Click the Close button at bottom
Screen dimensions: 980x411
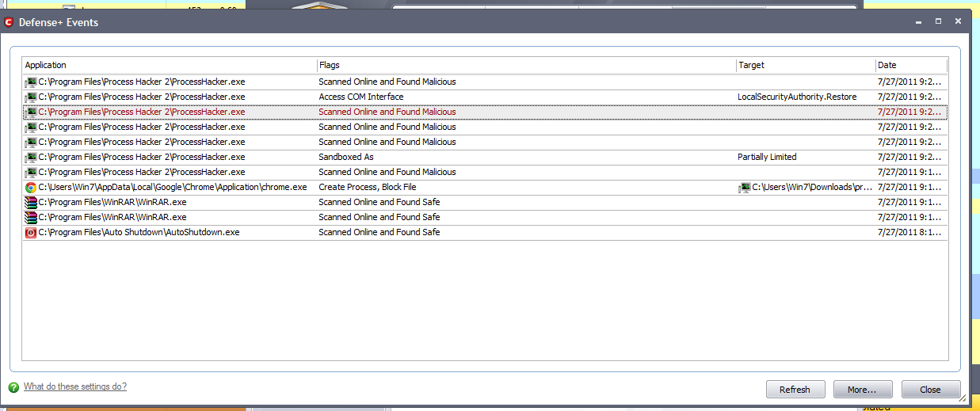click(x=931, y=390)
